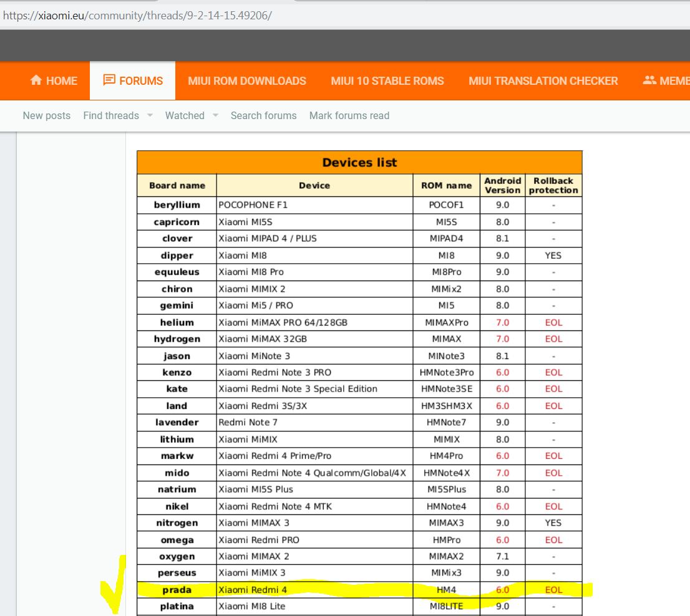The height and width of the screenshot is (616, 690).
Task: Open the Search forums link
Action: 264,115
